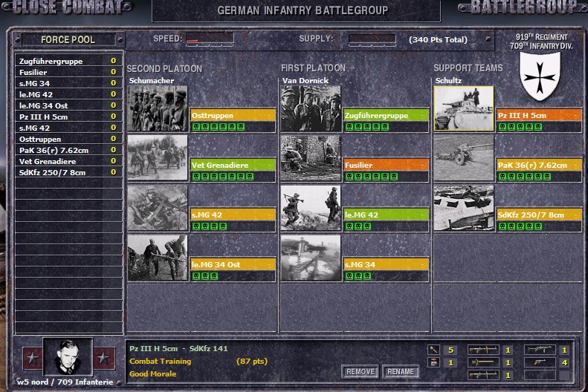Click the skull strength icons under PaK 36(r)
Screen dimensions: 588x392
point(525,177)
